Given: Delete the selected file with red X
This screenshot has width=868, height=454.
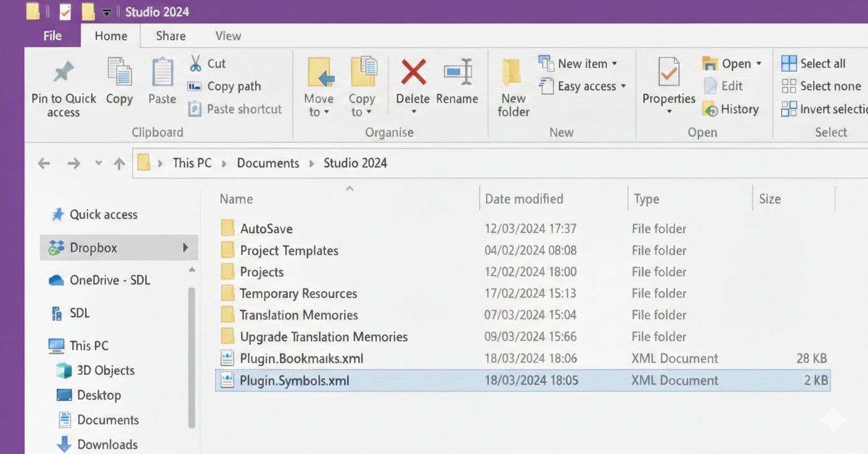Looking at the screenshot, I should point(413,73).
